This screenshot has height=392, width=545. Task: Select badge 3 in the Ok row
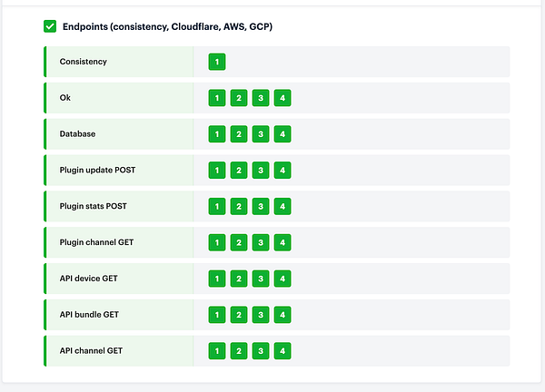coord(261,98)
